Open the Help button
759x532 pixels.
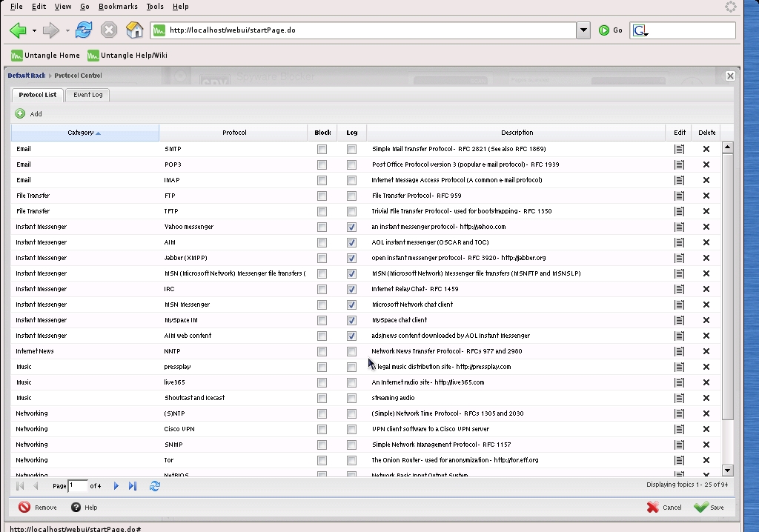(84, 508)
